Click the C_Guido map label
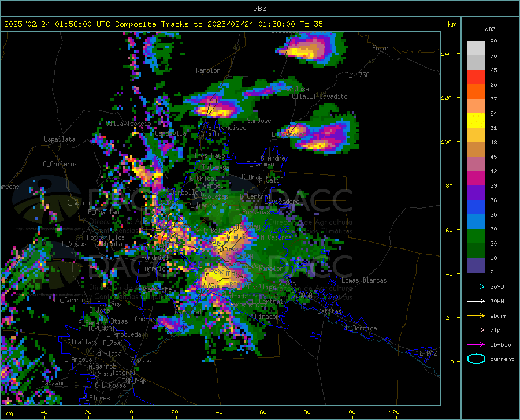The width and height of the screenshot is (520, 420). tap(77, 203)
